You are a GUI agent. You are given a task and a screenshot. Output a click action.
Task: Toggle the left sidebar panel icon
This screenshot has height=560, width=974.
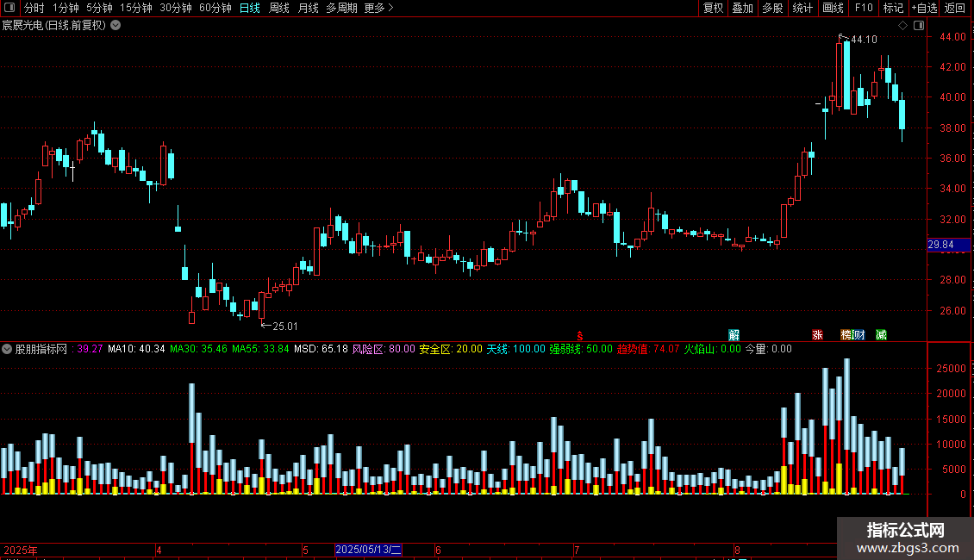coord(9,8)
